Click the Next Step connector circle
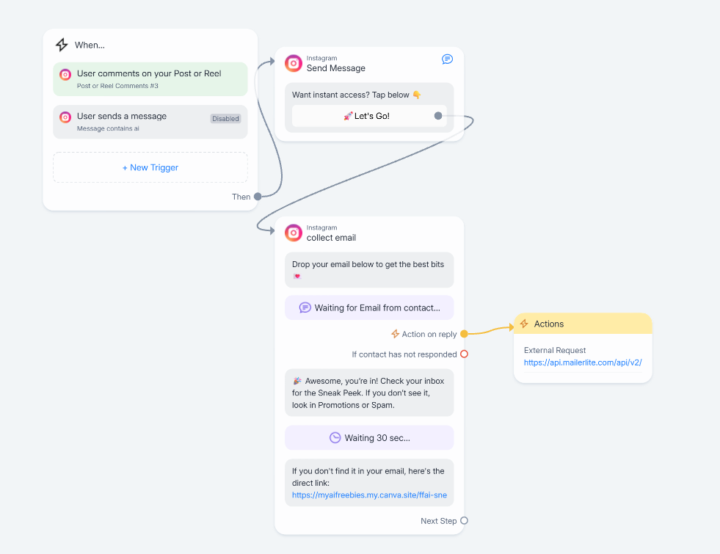 tap(464, 520)
